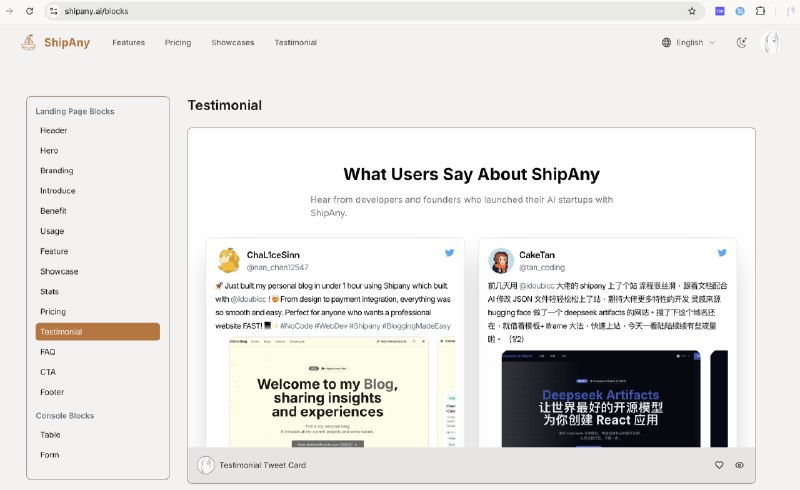Preview block with the eye icon

pyautogui.click(x=739, y=465)
